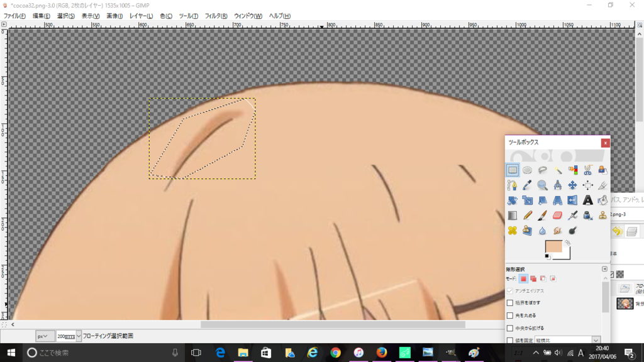
Task: Open the zoom percentage dropdown
Action: click(78, 336)
